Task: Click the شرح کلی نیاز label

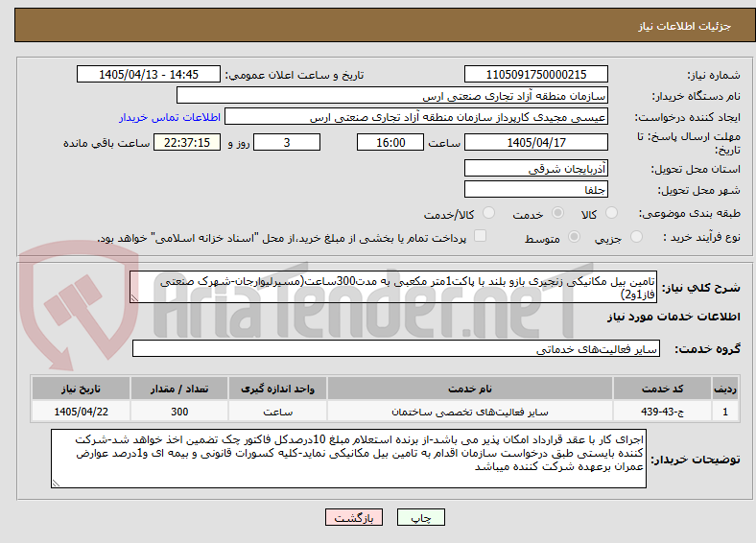Action: point(701,288)
